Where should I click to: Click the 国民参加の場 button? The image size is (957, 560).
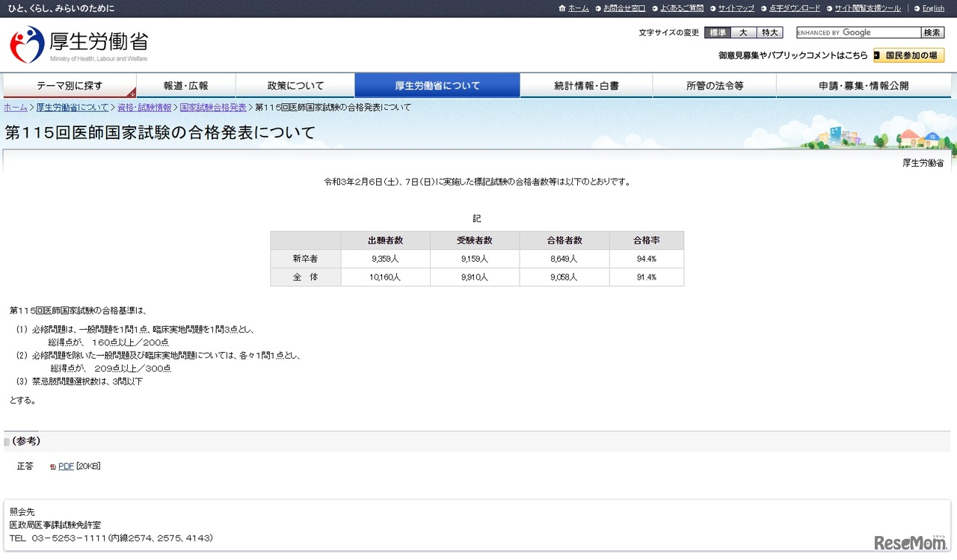tap(908, 55)
